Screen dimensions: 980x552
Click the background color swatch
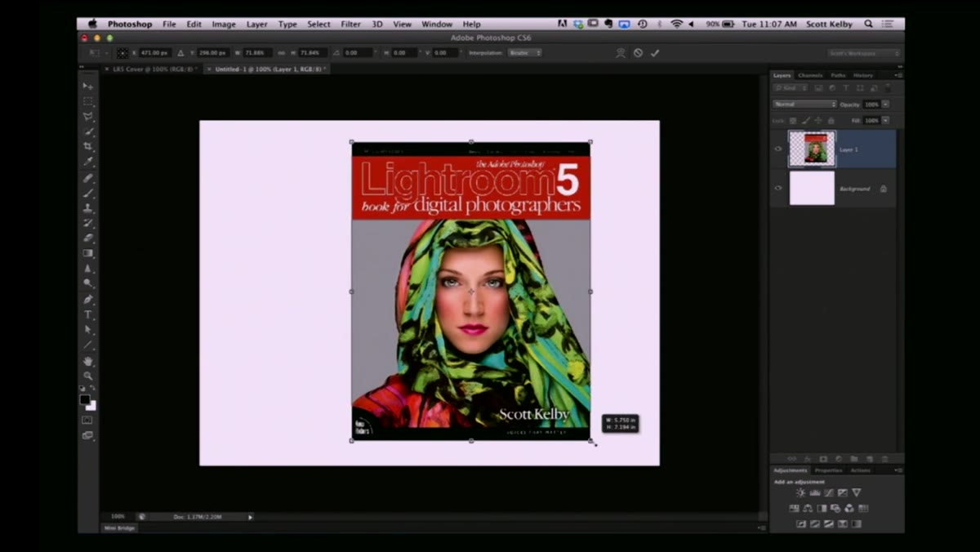coord(92,406)
